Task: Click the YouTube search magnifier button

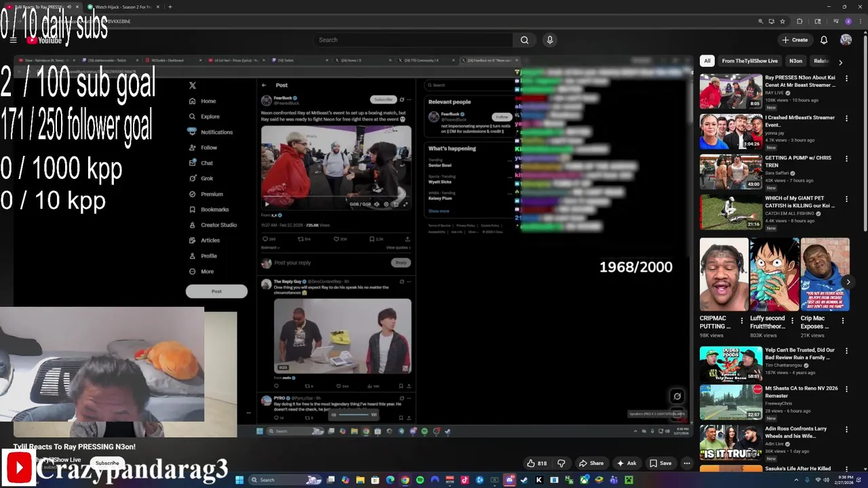Action: [x=524, y=40]
